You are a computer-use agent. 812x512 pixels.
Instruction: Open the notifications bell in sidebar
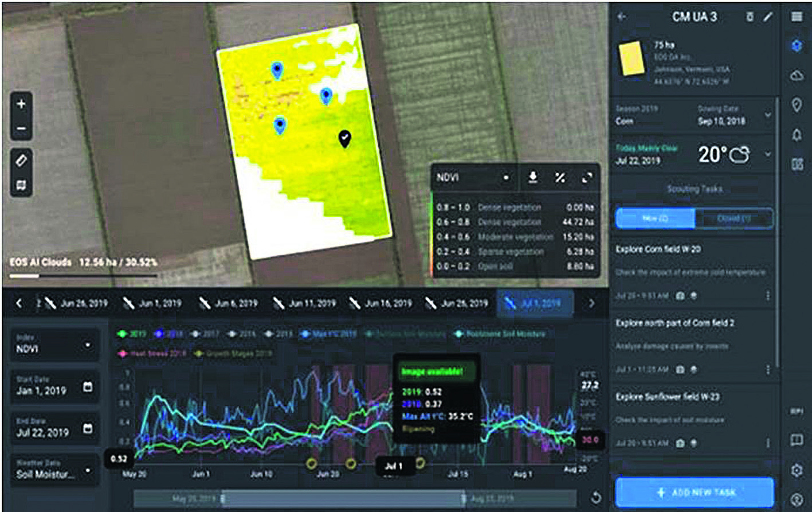click(x=797, y=135)
